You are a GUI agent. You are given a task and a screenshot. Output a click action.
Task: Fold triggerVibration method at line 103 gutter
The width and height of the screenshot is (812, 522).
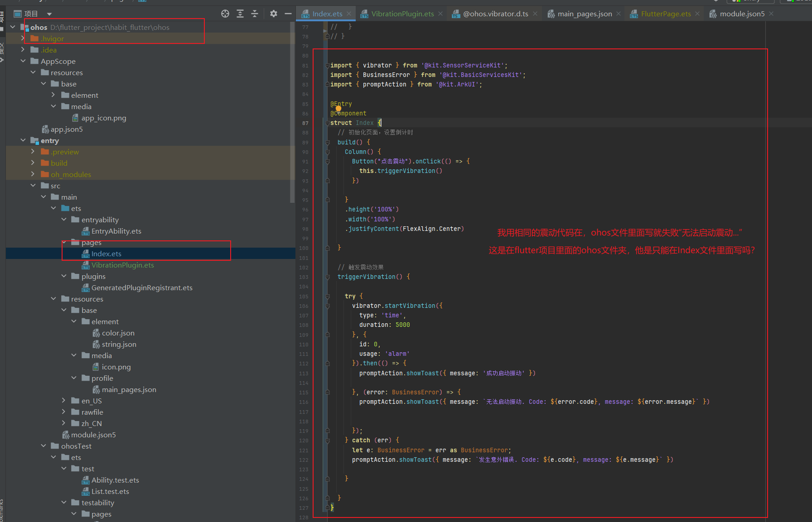click(x=327, y=277)
